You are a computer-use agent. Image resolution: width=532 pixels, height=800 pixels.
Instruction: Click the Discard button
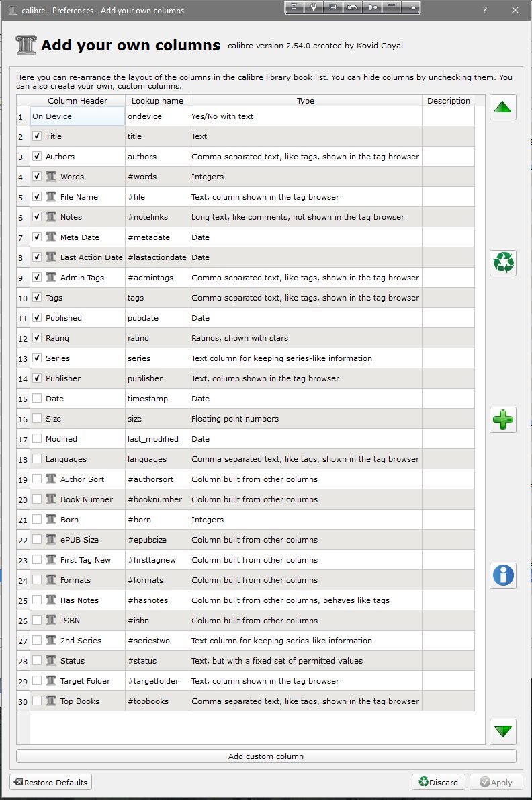(439, 782)
